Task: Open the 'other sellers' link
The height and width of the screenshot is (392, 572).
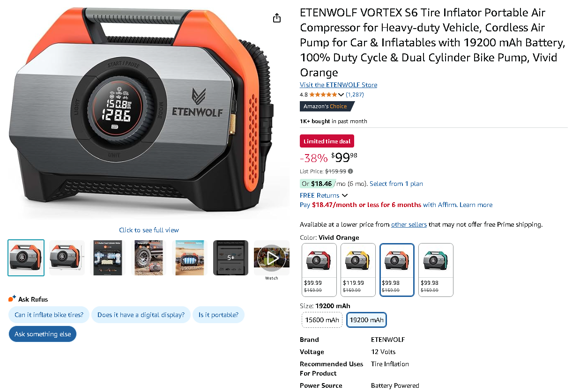Action: pyautogui.click(x=409, y=224)
